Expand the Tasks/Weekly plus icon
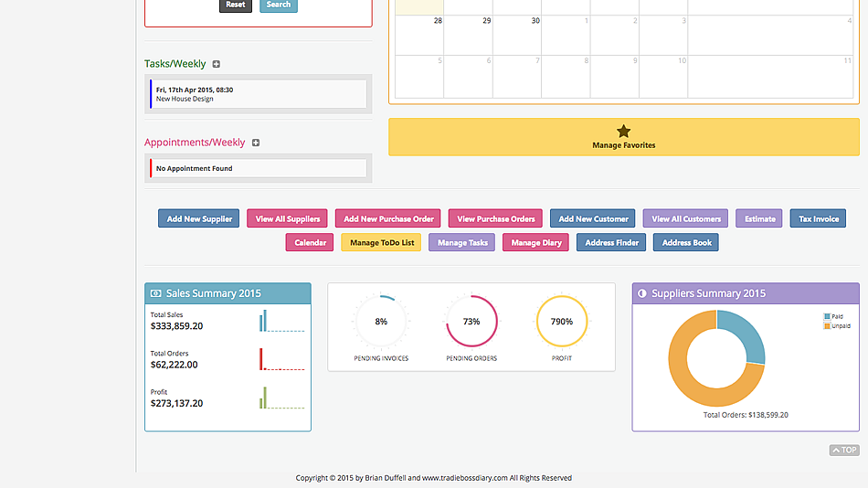This screenshot has width=868, height=488. coord(217,64)
